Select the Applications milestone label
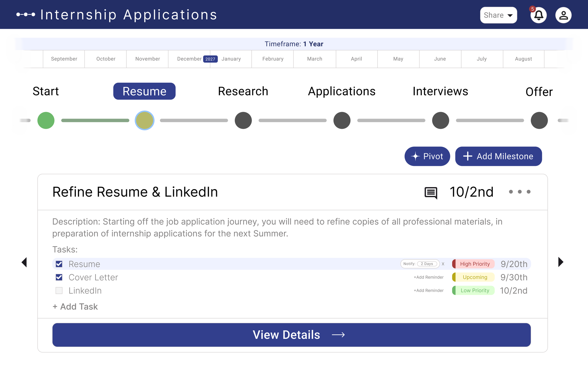Screen dimensions: 588x380 (x=342, y=91)
